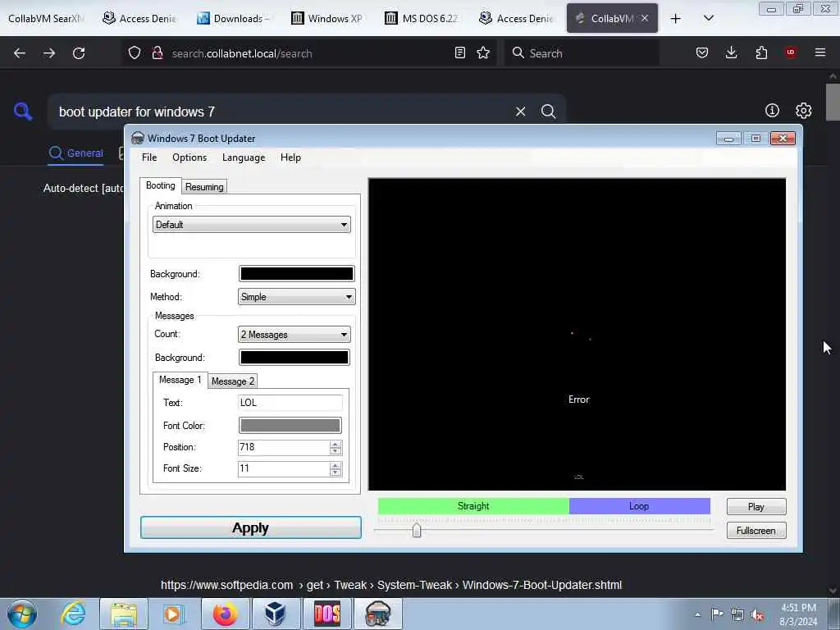Switch to the Message 2 tab
The height and width of the screenshot is (630, 840).
232,381
